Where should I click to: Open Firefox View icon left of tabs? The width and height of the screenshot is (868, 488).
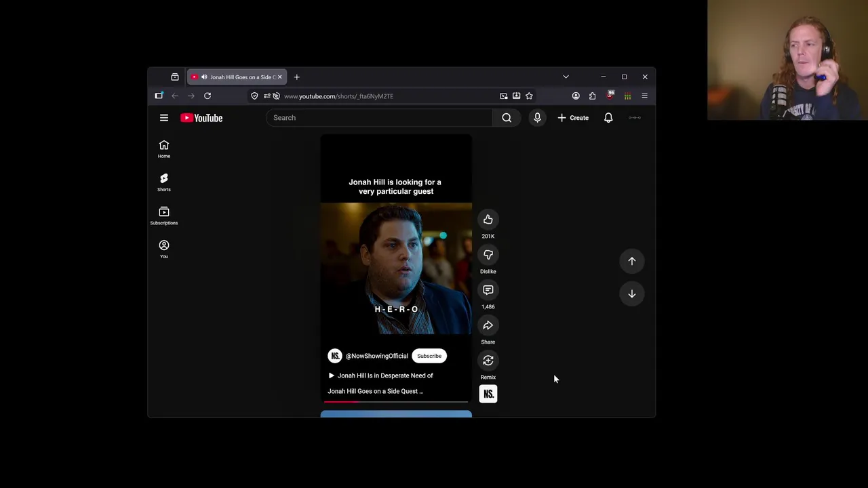pos(175,77)
